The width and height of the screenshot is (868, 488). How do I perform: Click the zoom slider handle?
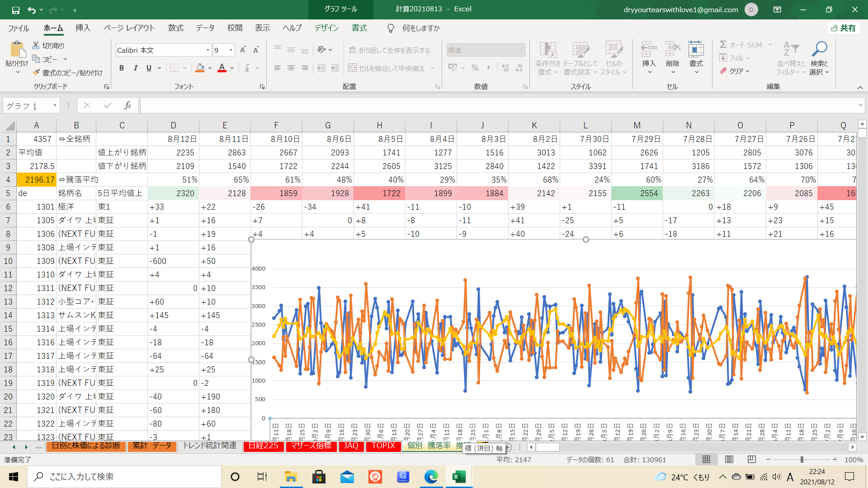802,460
